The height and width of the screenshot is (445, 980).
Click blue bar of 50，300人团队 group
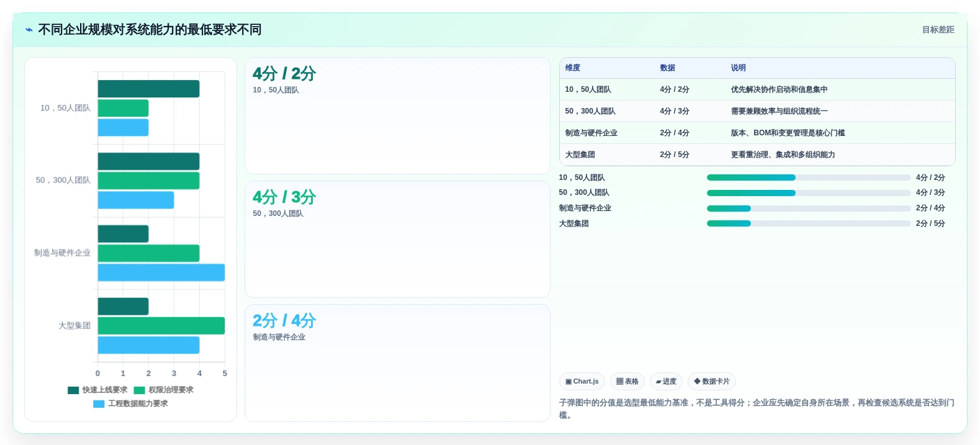click(x=136, y=200)
